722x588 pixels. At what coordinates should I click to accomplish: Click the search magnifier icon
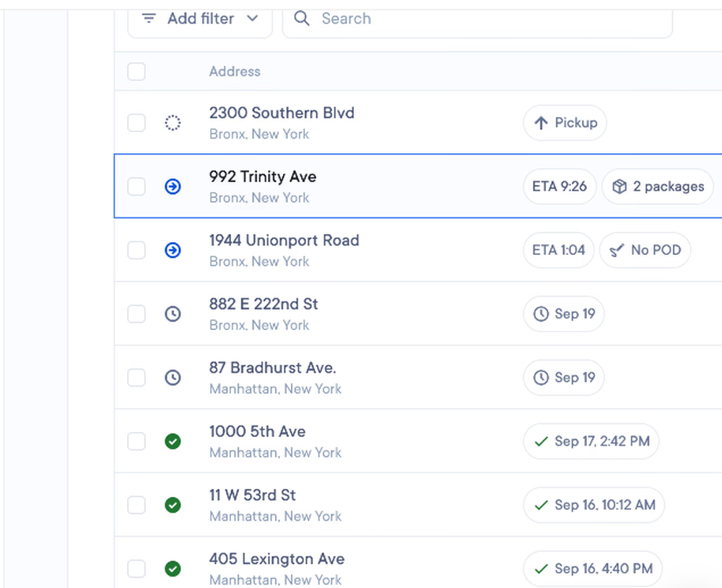click(x=301, y=19)
